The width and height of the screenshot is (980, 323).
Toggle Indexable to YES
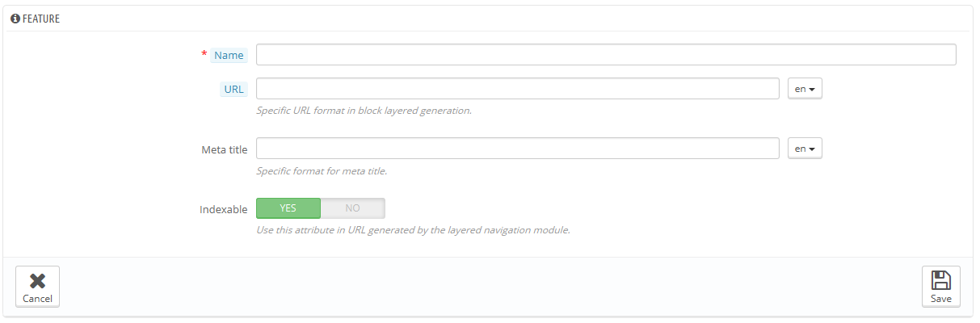(288, 208)
